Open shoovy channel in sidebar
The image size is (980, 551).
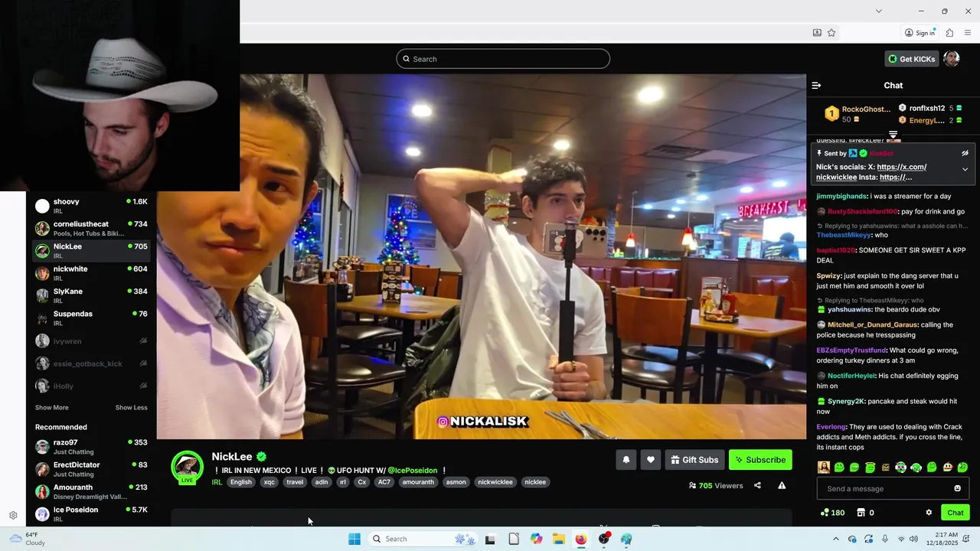pos(91,206)
